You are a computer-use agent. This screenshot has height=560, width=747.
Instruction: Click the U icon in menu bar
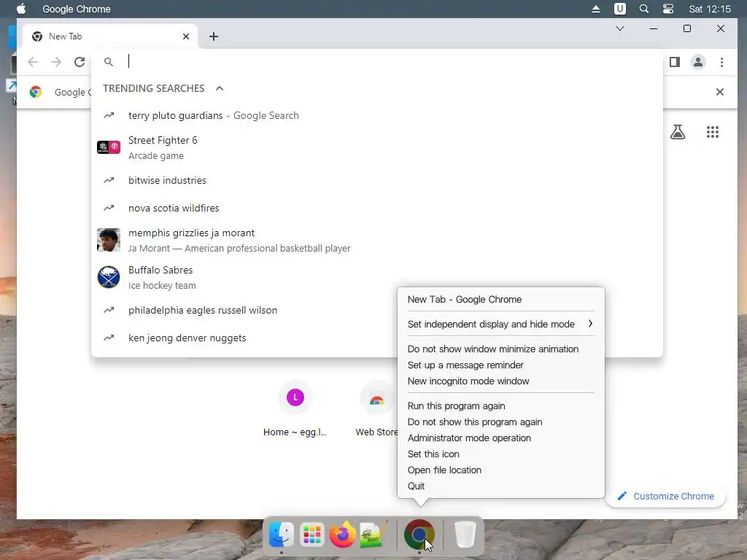pyautogui.click(x=620, y=9)
